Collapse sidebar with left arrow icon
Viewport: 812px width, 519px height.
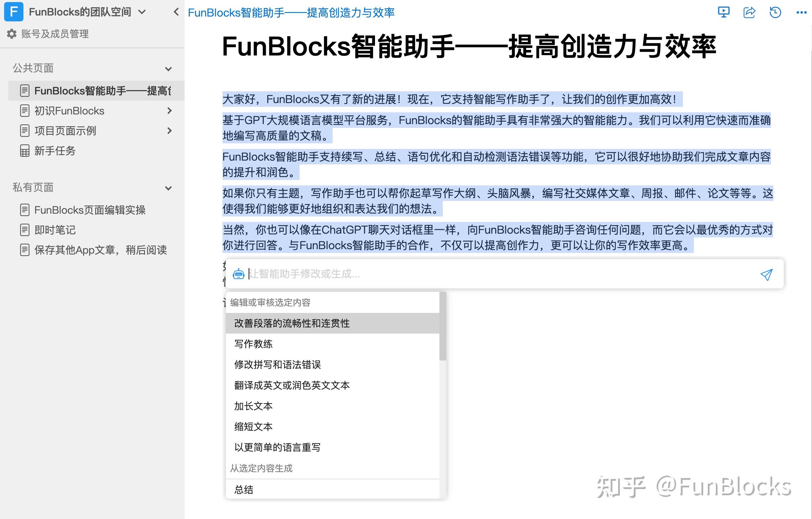pos(176,12)
